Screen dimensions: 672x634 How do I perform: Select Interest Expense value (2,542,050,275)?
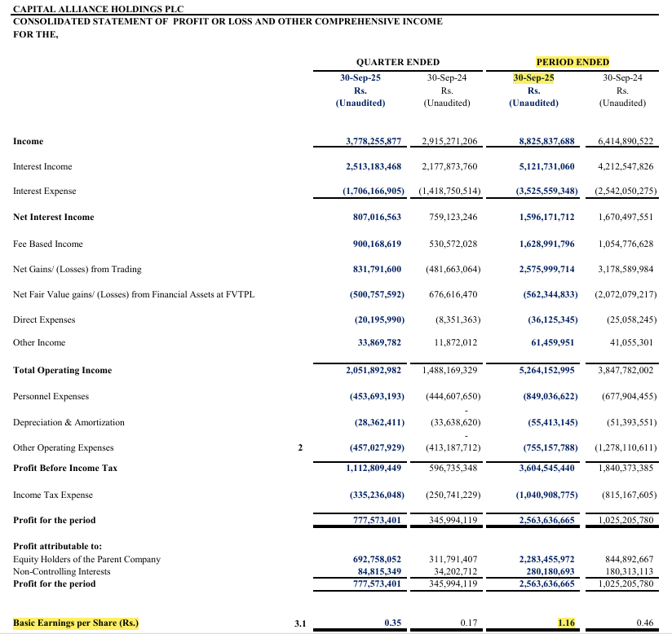click(x=626, y=191)
